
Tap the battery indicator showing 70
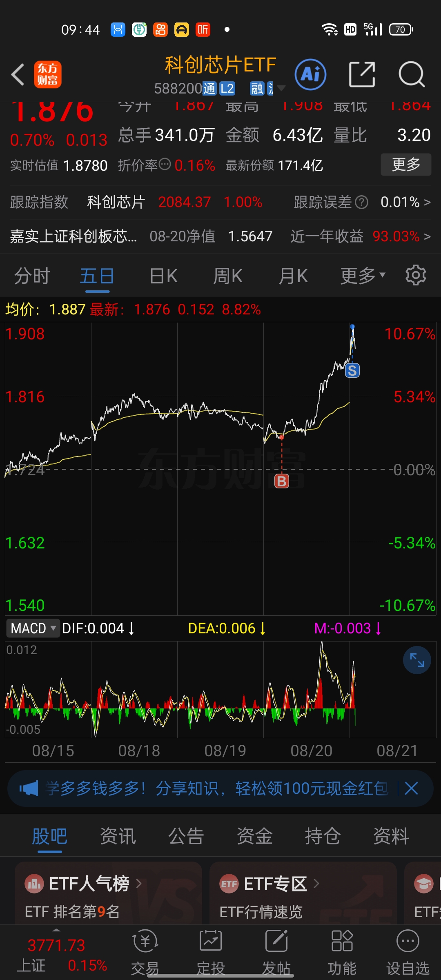coord(401,29)
